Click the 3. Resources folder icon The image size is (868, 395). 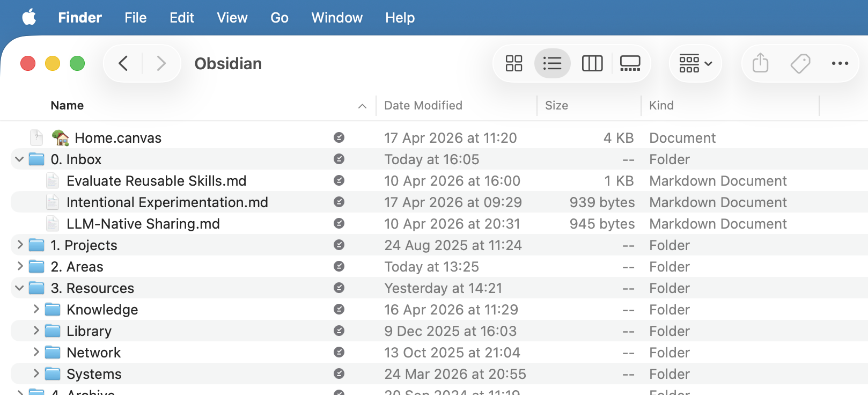coord(36,288)
